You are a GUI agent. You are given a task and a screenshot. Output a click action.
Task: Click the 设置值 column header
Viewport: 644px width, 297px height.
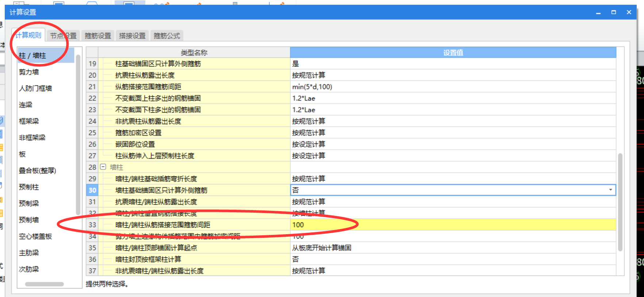pyautogui.click(x=453, y=53)
